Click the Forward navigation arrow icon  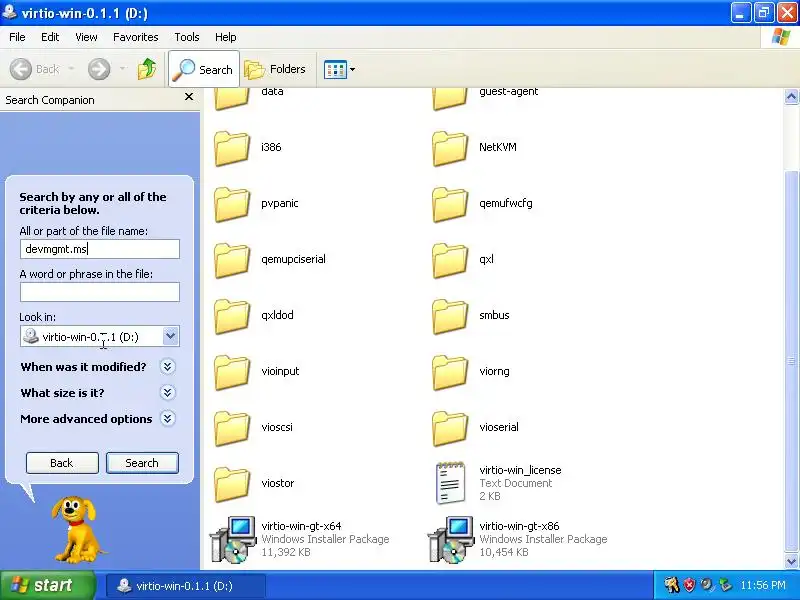point(99,69)
